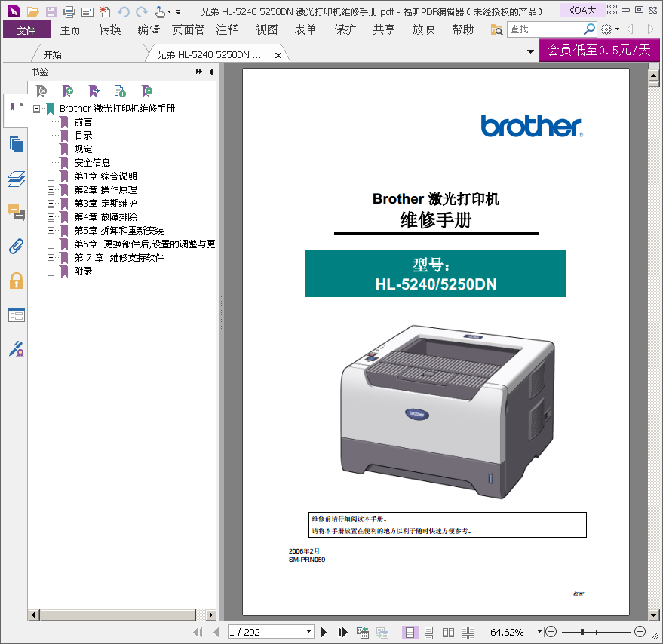Open the Pages thumbnail panel
The height and width of the screenshot is (644, 663).
17,145
